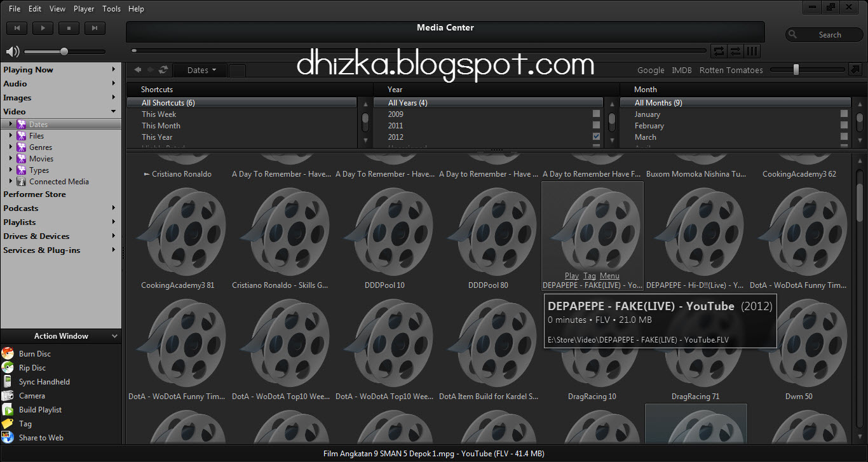Select the Files video icon
Viewport: 868px width, 462px height.
[x=22, y=136]
